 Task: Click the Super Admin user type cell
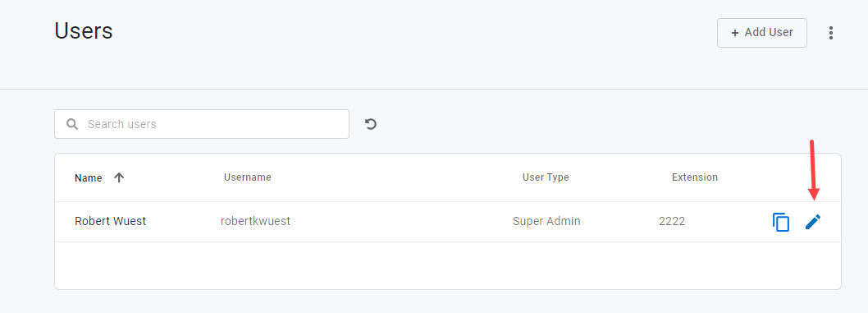[x=546, y=221]
